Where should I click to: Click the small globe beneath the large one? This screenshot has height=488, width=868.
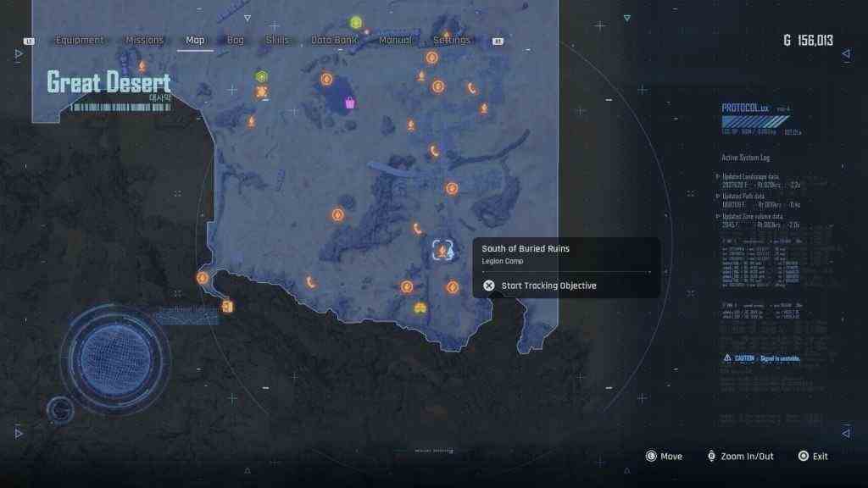pos(61,410)
